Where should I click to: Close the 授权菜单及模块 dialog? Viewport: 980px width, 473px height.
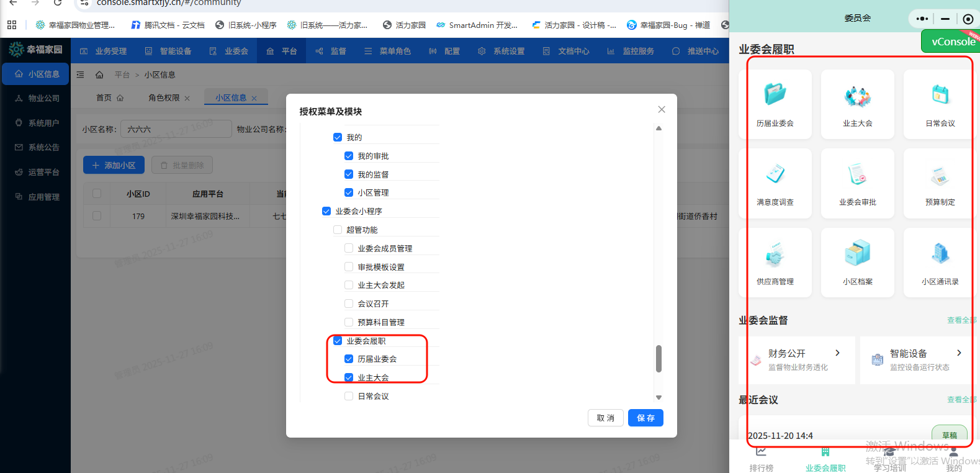point(662,109)
